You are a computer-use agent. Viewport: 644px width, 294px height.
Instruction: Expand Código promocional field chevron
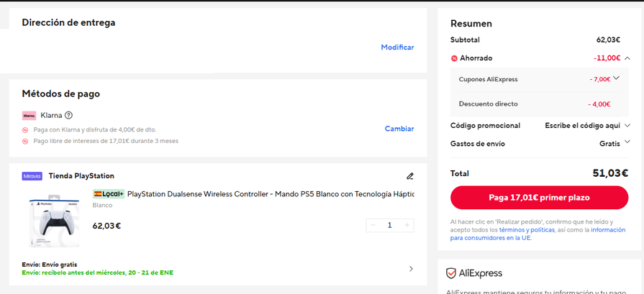click(x=627, y=126)
